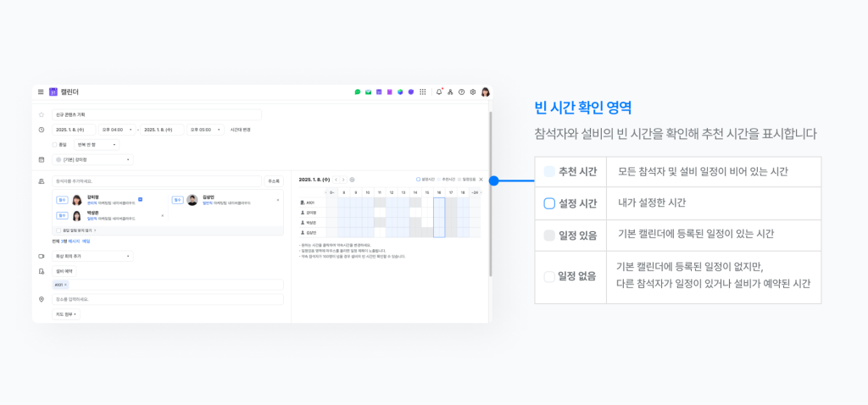The width and height of the screenshot is (868, 405).
Task: Click 강미정 profile photo
Action: pos(77,200)
